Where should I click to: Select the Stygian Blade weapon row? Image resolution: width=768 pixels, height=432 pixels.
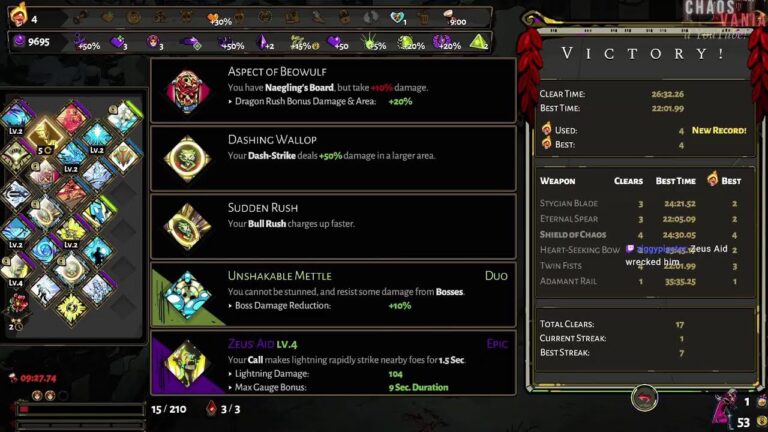[x=641, y=203]
